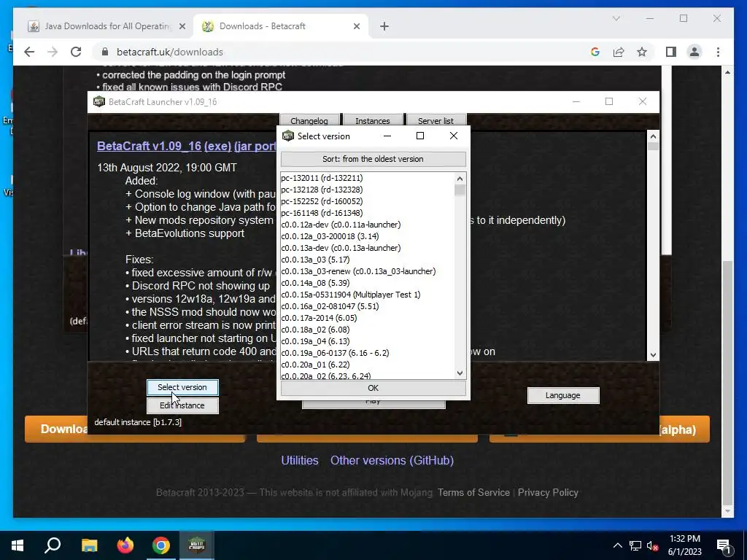
Task: Close the Java Downloads tab
Action: coord(182,26)
